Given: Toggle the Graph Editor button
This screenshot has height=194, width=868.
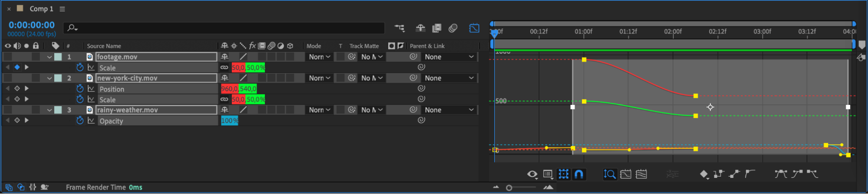Looking at the screenshot, I should (x=474, y=28).
